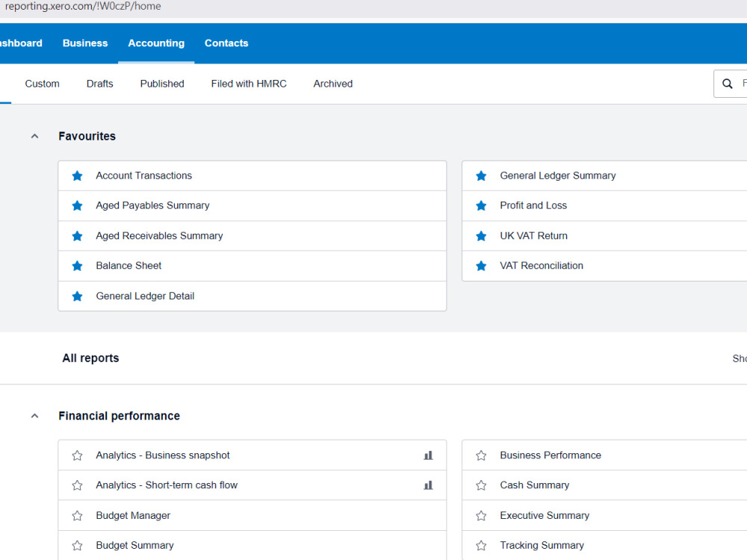Toggle the General Ledger Detail star
Image resolution: width=747 pixels, height=560 pixels.
point(77,296)
